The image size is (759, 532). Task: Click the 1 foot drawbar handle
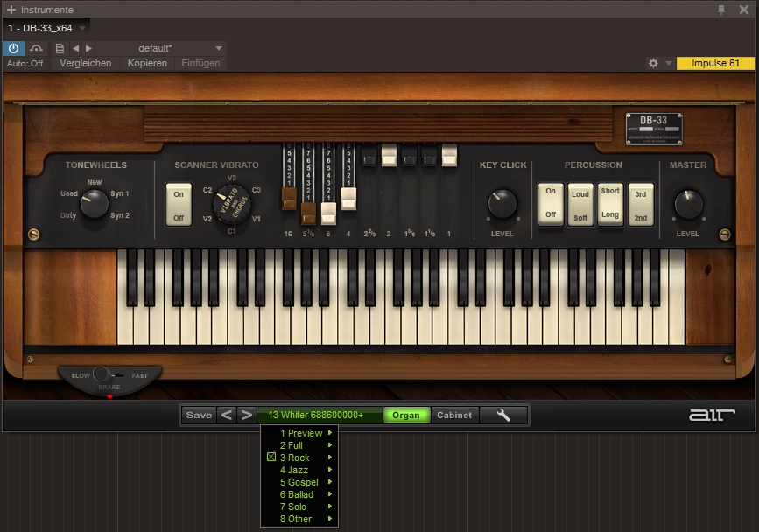449,155
